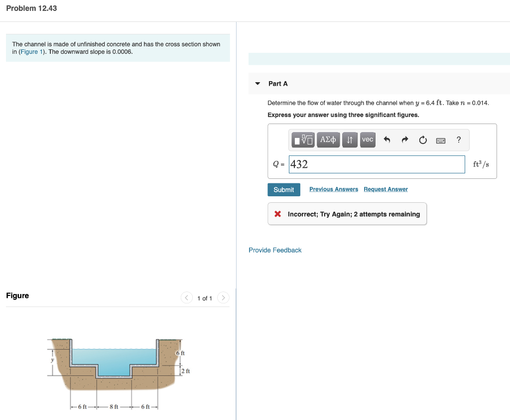510x420 pixels.
Task: Show keyboard shortcuts icon
Action: click(441, 140)
